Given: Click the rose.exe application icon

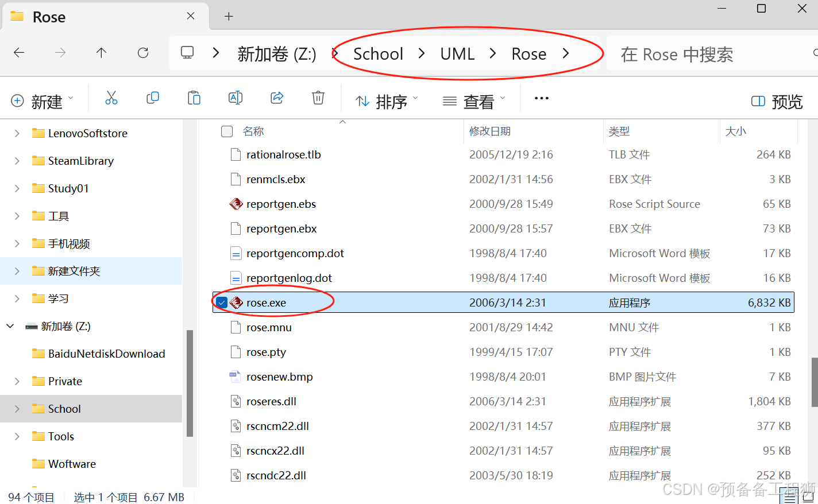Looking at the screenshot, I should pos(236,303).
